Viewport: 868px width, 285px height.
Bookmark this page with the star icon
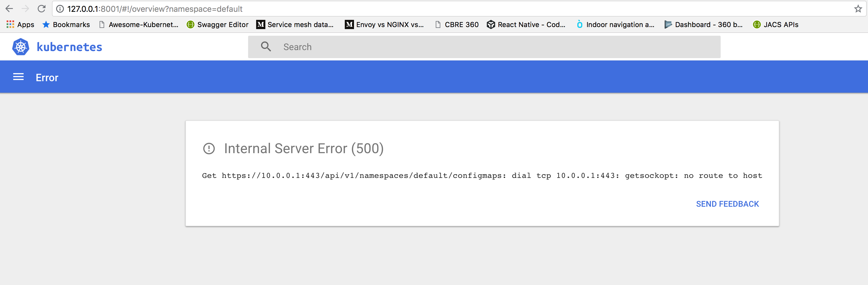point(858,9)
